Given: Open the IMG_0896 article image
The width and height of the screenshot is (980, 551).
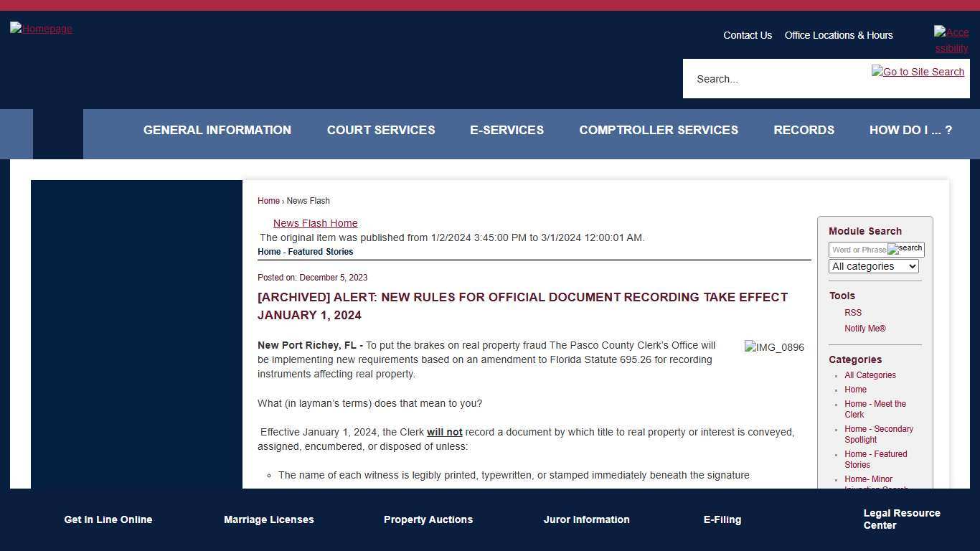Looking at the screenshot, I should [774, 347].
